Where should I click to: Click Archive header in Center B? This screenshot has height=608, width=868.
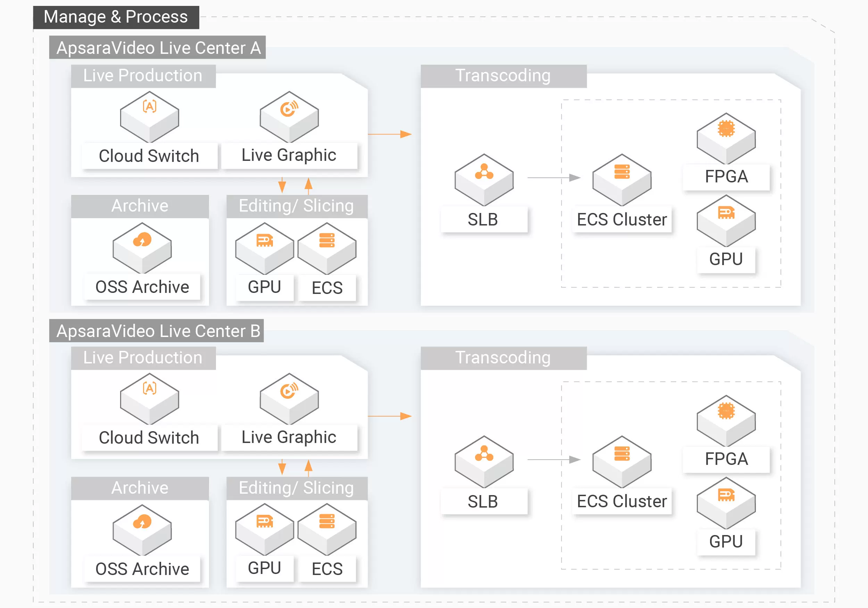[x=140, y=488]
